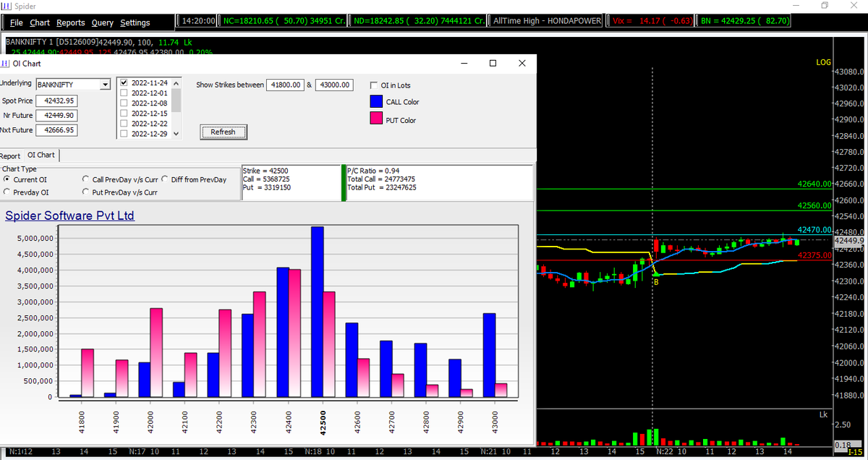Viewport: 868px width, 460px height.
Task: Click the Spider app icon in title bar
Action: [x=7, y=6]
